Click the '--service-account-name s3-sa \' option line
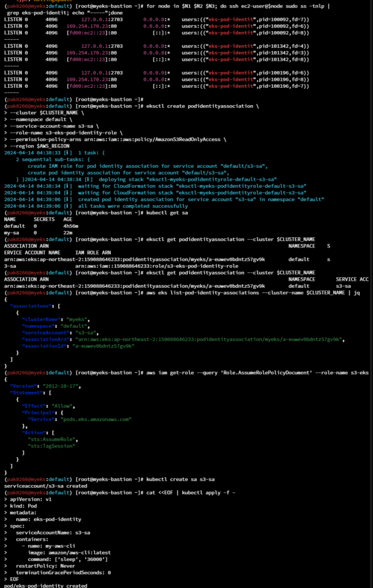The height and width of the screenshot is (588, 373). [x=55, y=126]
